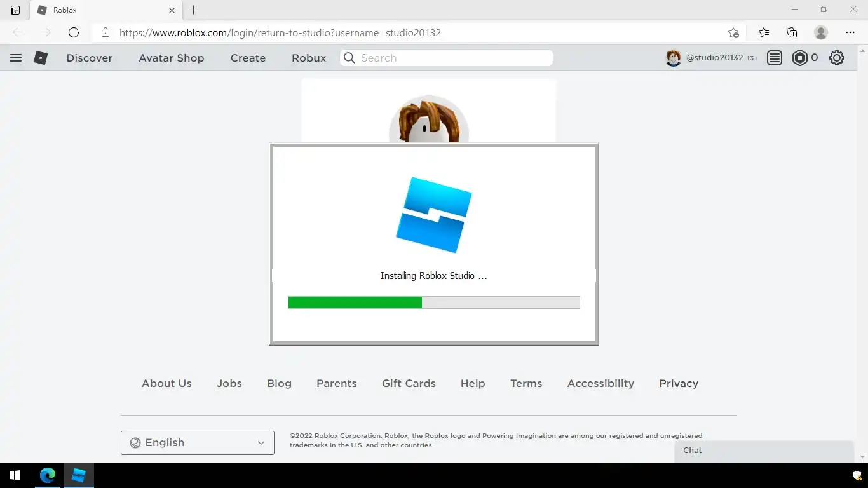Close the Roblox browser tab
The width and height of the screenshot is (868, 488).
point(172,10)
